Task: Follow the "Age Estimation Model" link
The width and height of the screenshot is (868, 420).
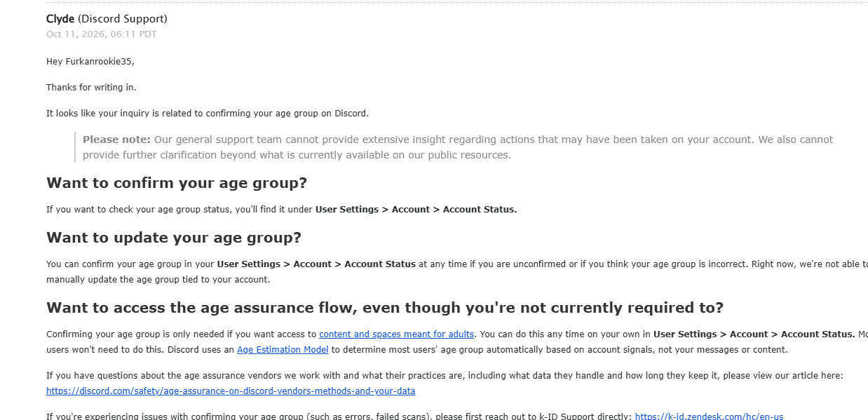Action: click(283, 350)
